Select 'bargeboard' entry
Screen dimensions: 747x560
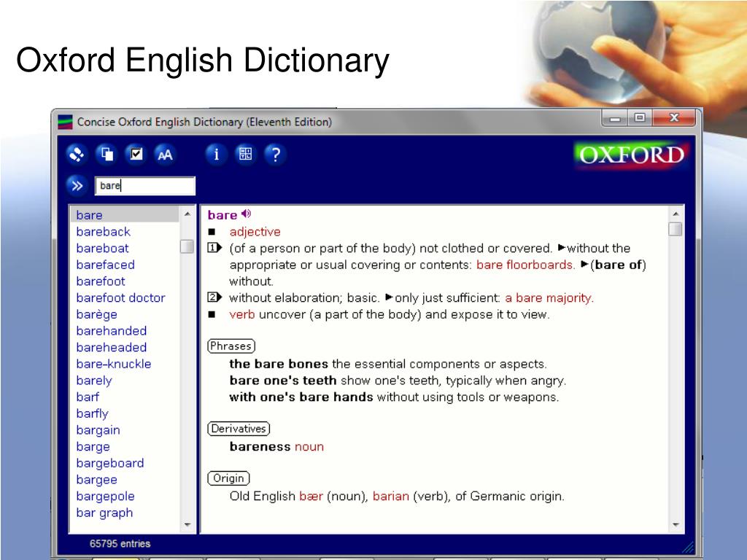(x=110, y=463)
